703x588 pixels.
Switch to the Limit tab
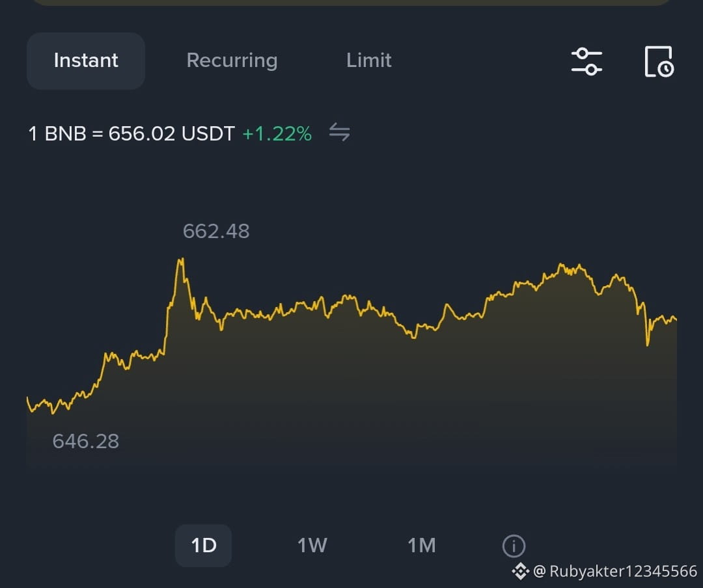(x=369, y=60)
